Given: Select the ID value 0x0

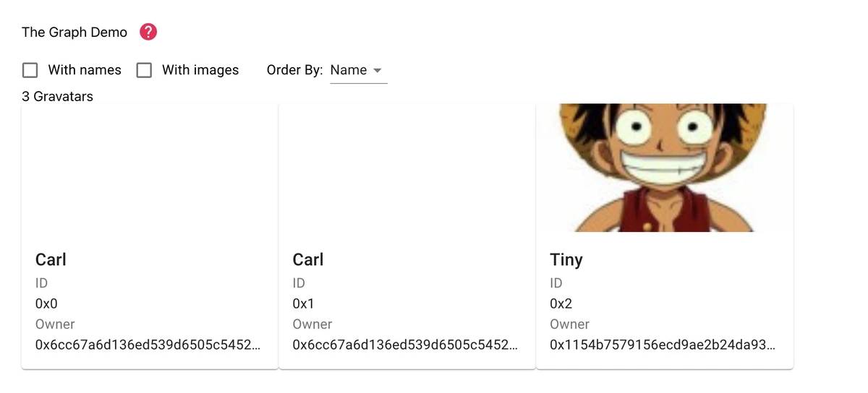Looking at the screenshot, I should coord(46,303).
